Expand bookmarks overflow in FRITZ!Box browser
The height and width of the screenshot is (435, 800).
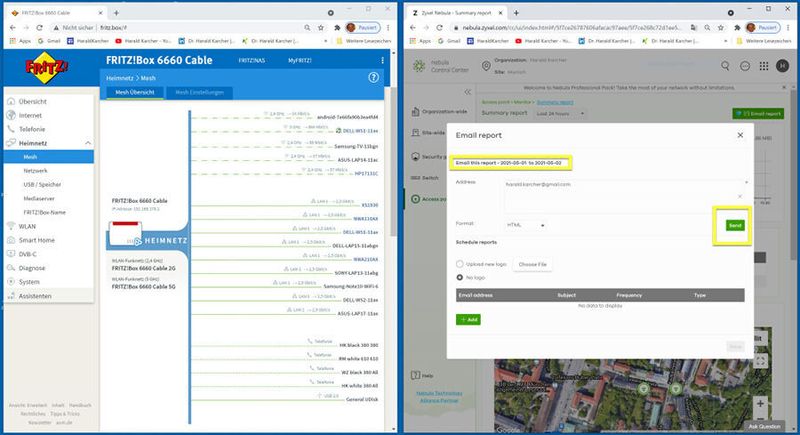tap(326, 41)
